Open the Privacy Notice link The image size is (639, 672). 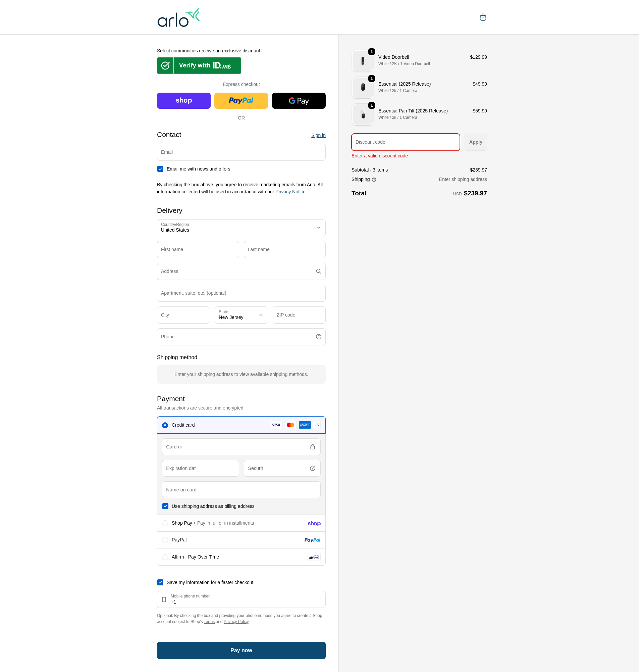[x=290, y=192]
